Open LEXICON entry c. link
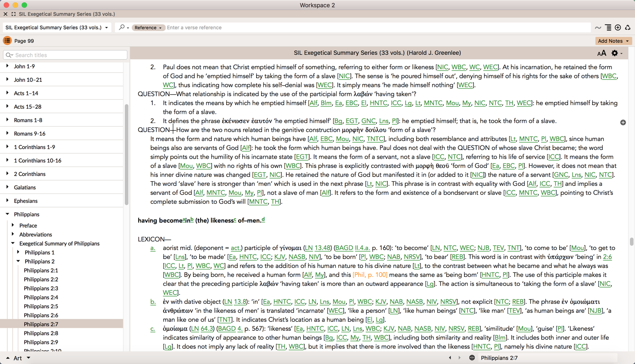The image size is (635, 364). (153, 329)
